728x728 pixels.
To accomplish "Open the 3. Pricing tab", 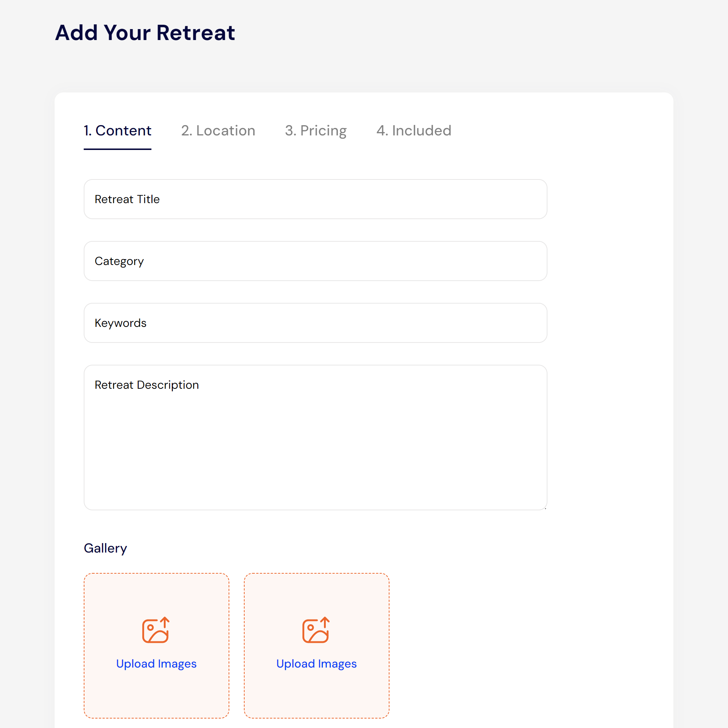I will [315, 131].
